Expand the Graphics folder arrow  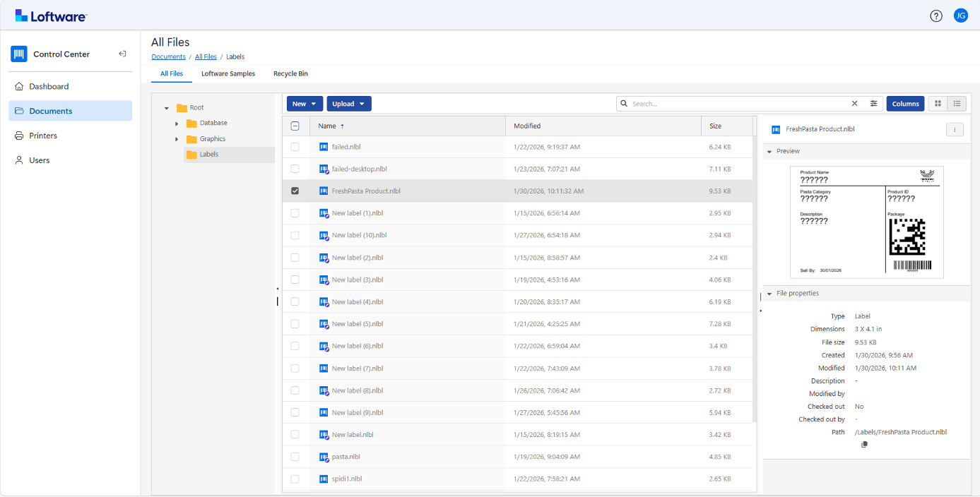[177, 139]
